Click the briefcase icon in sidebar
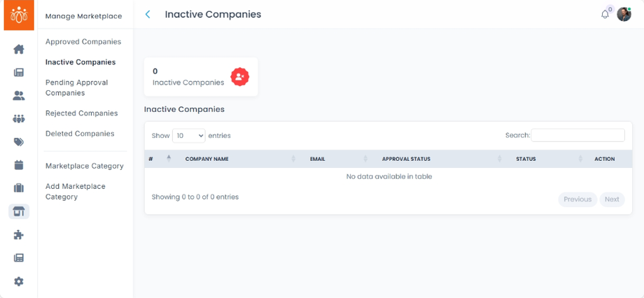The image size is (644, 298). [19, 188]
